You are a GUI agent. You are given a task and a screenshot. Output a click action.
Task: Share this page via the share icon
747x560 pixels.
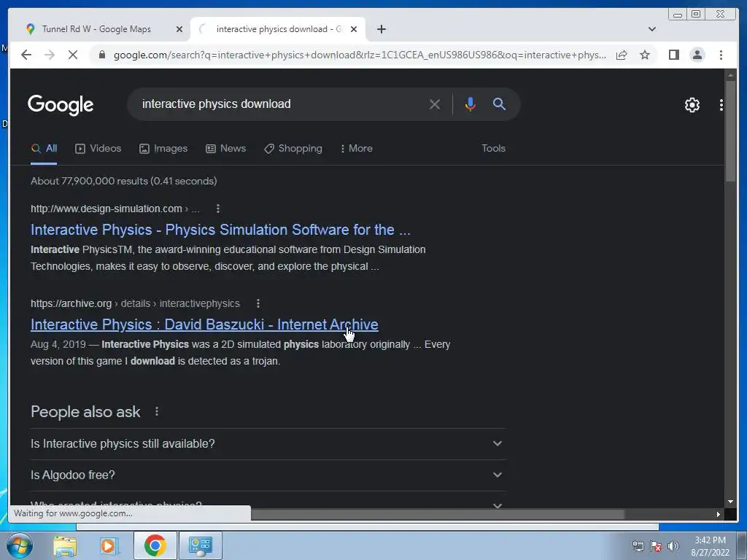622,55
